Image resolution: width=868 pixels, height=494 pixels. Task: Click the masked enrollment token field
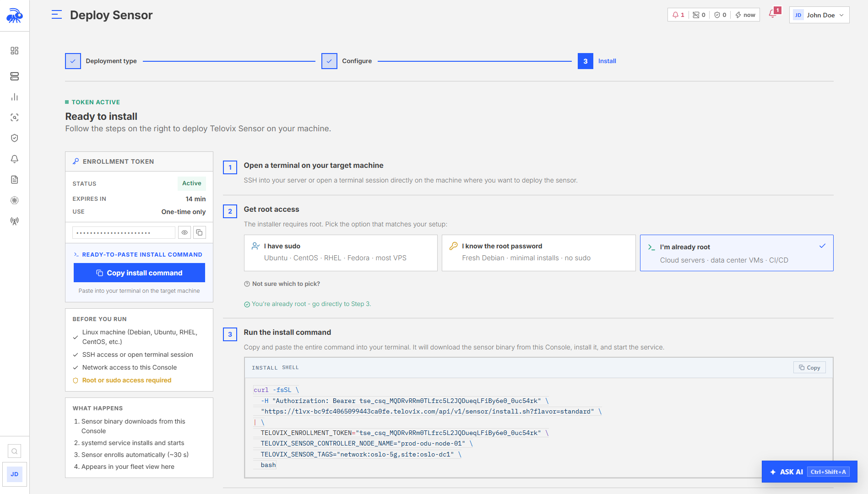tap(124, 232)
